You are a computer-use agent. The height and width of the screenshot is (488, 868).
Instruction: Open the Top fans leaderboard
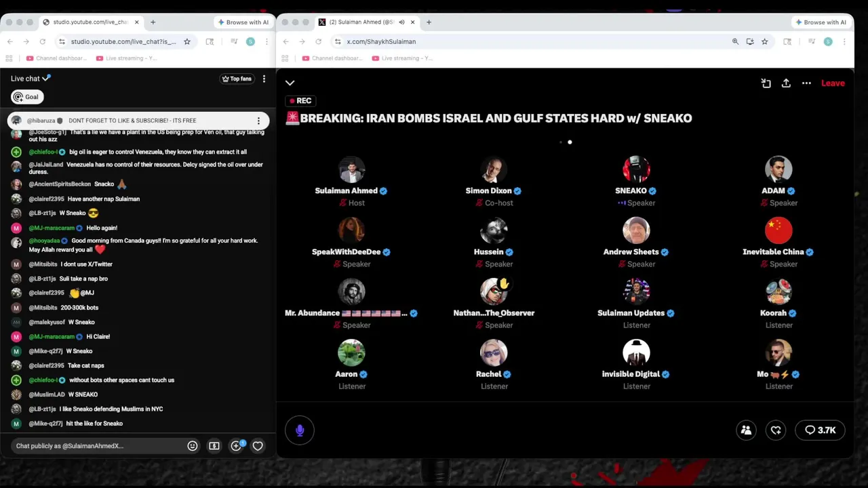coord(237,79)
